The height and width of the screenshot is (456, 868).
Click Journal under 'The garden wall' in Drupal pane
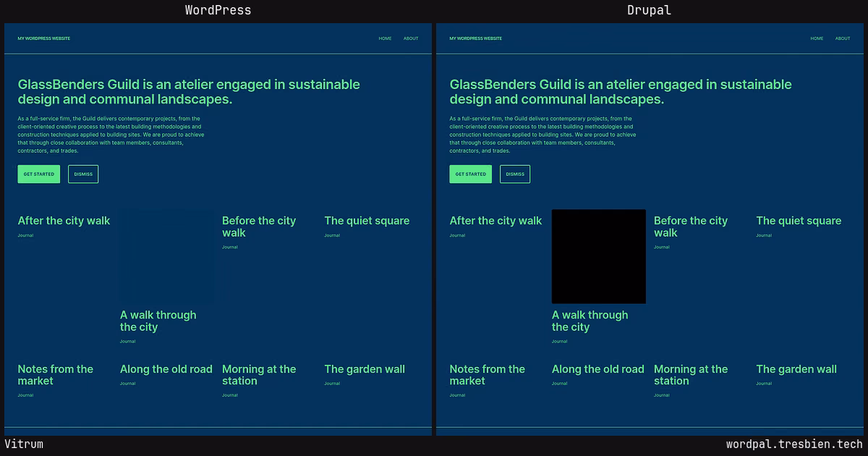tap(764, 384)
